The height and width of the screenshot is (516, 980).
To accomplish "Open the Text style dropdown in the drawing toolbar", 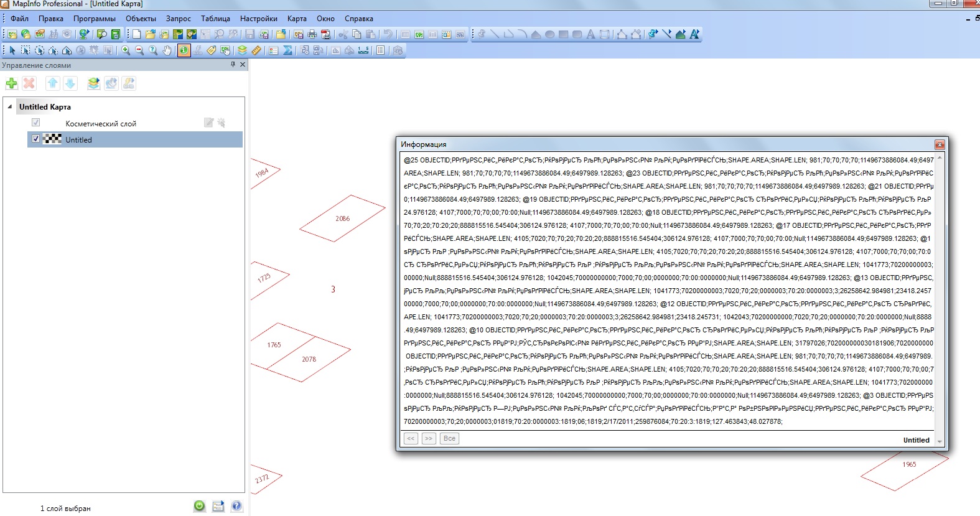I will point(694,34).
